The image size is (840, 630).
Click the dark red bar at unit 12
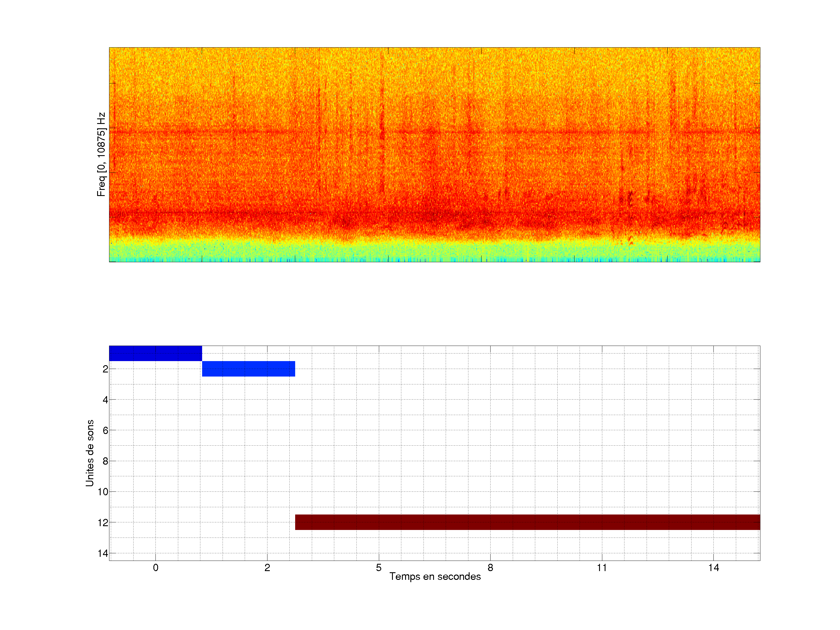click(x=527, y=522)
